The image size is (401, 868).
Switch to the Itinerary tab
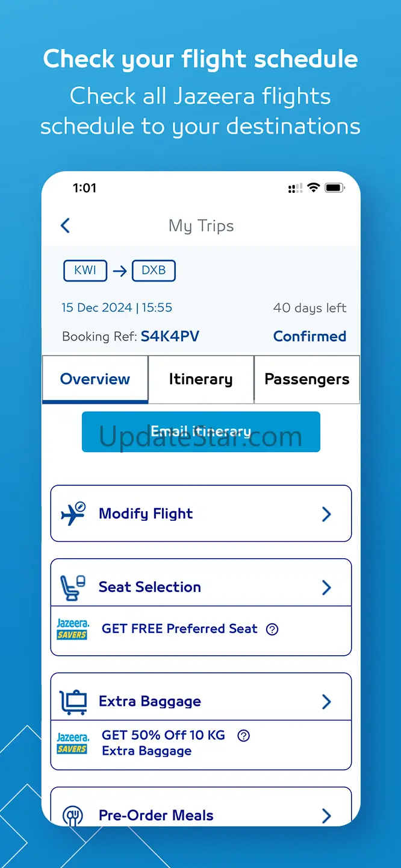(200, 379)
